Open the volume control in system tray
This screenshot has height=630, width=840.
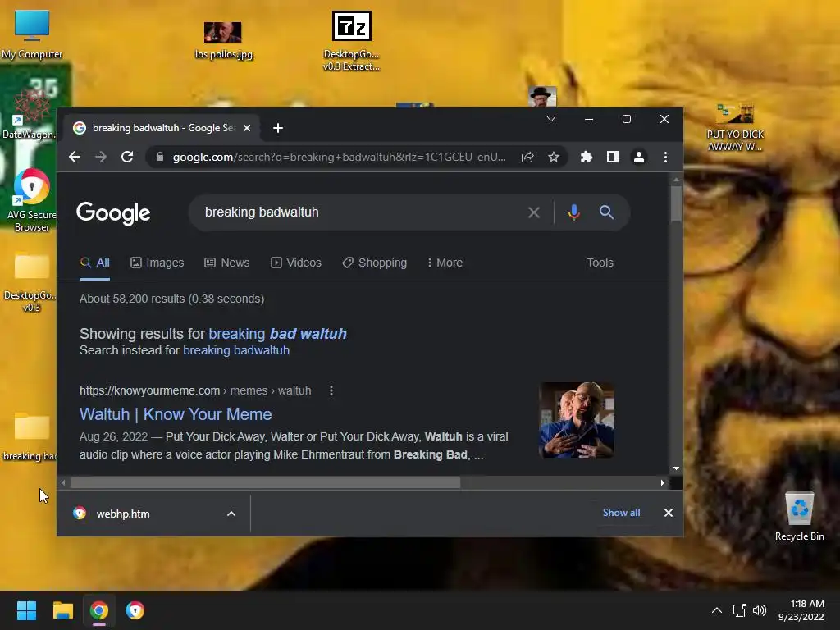click(x=760, y=610)
